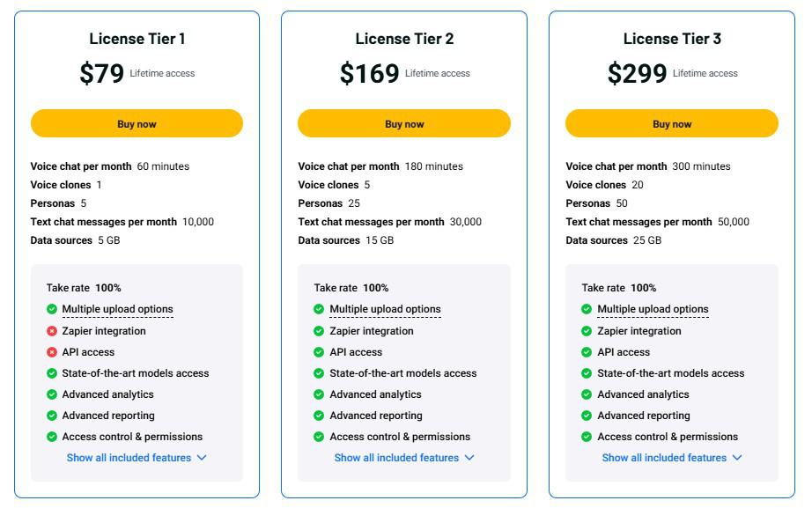Select the dotted-underlined Multiple upload options in Tier 1
The height and width of the screenshot is (508, 812).
119,309
